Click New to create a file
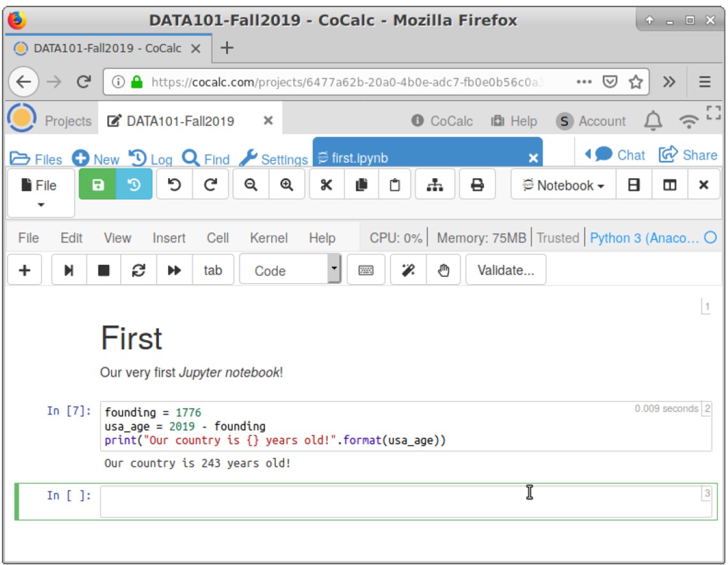The height and width of the screenshot is (565, 728). click(x=96, y=159)
